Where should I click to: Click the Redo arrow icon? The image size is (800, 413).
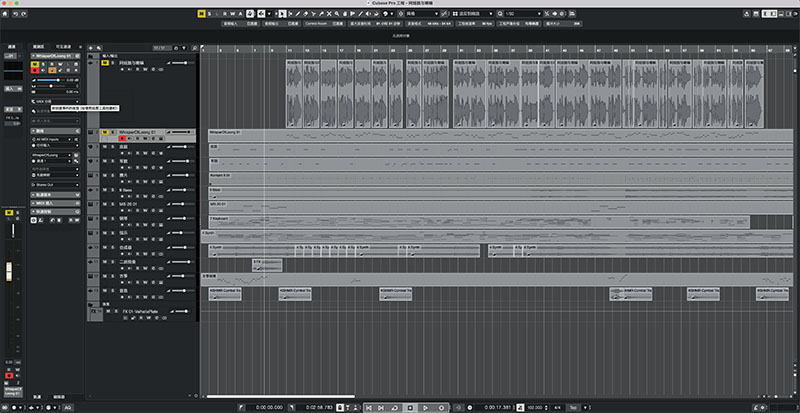click(x=23, y=14)
